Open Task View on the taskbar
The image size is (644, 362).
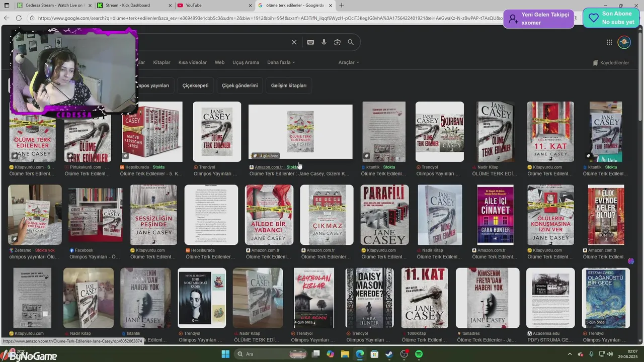(315, 354)
